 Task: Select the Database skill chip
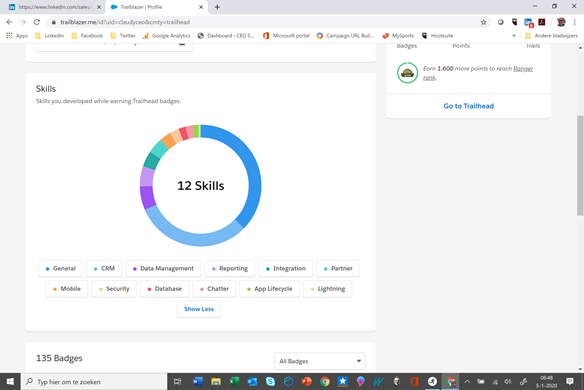pos(164,289)
